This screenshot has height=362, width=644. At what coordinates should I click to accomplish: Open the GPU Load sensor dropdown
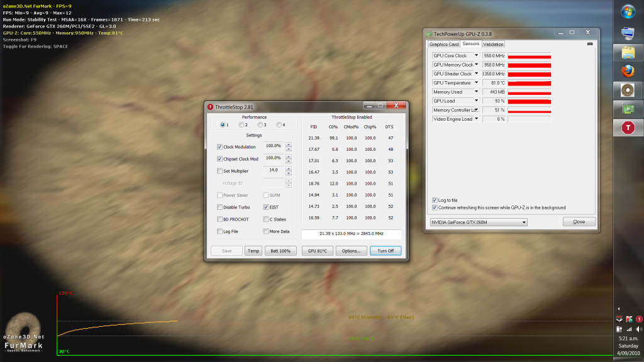[x=477, y=101]
